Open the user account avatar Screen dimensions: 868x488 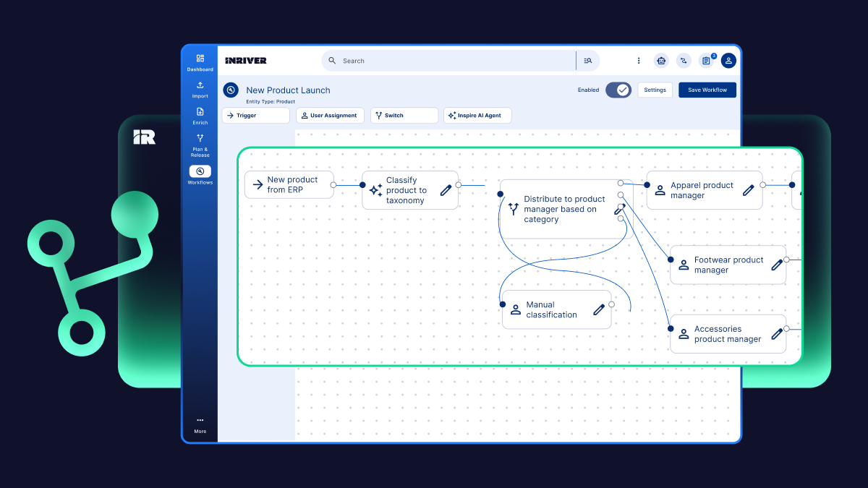click(728, 61)
